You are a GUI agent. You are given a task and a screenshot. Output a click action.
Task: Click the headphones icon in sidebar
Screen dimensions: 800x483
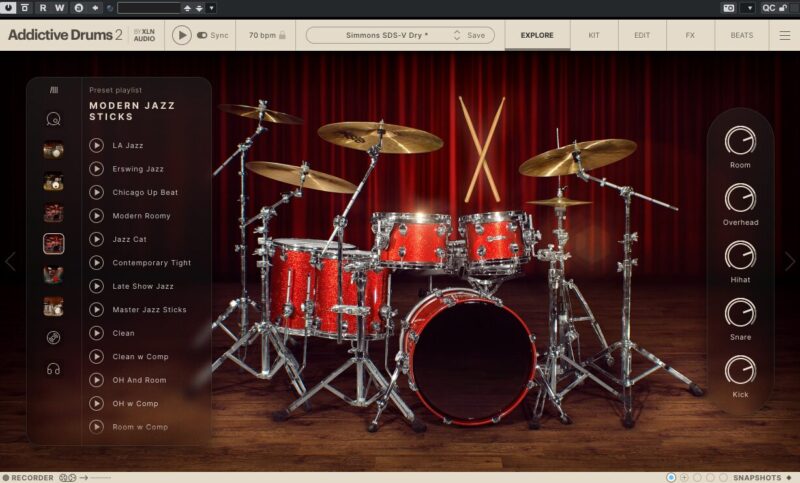click(53, 368)
